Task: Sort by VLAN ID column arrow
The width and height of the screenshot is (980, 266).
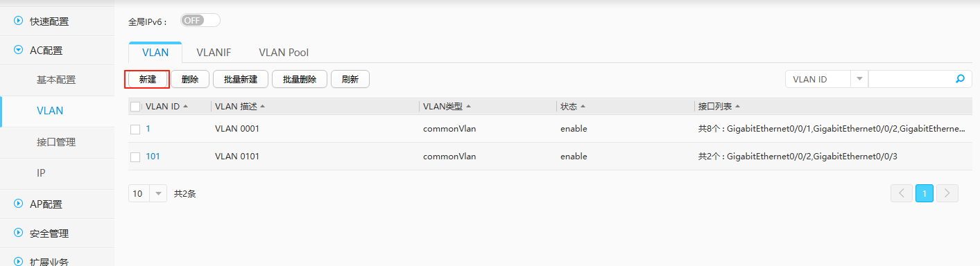Action: [x=186, y=107]
